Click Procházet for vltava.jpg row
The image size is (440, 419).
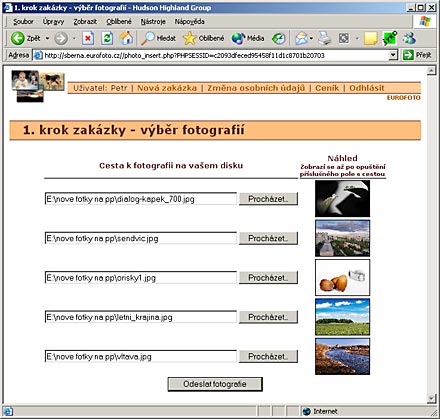(x=268, y=356)
